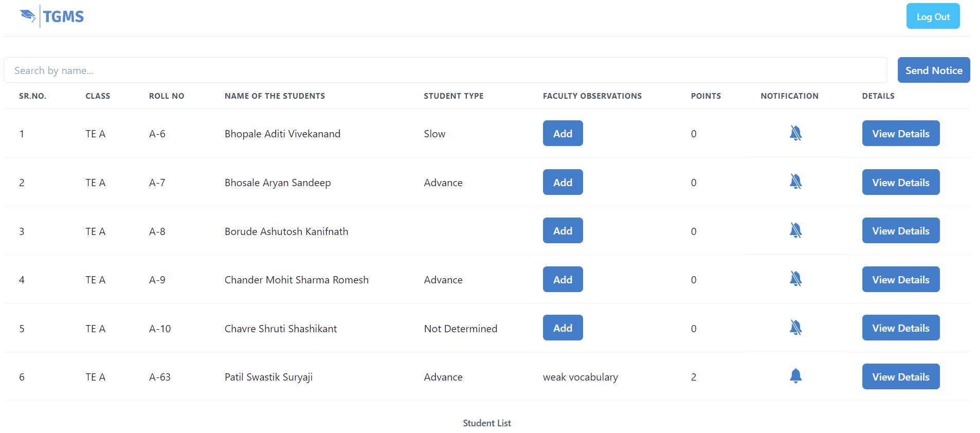Click the POINTS column header
This screenshot has height=433, width=980.
pyautogui.click(x=706, y=96)
